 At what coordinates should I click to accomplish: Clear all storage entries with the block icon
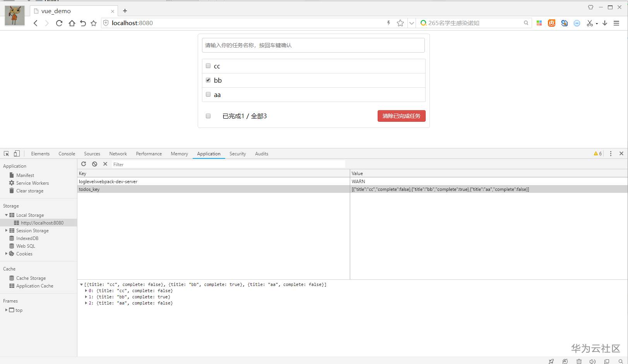[94, 164]
